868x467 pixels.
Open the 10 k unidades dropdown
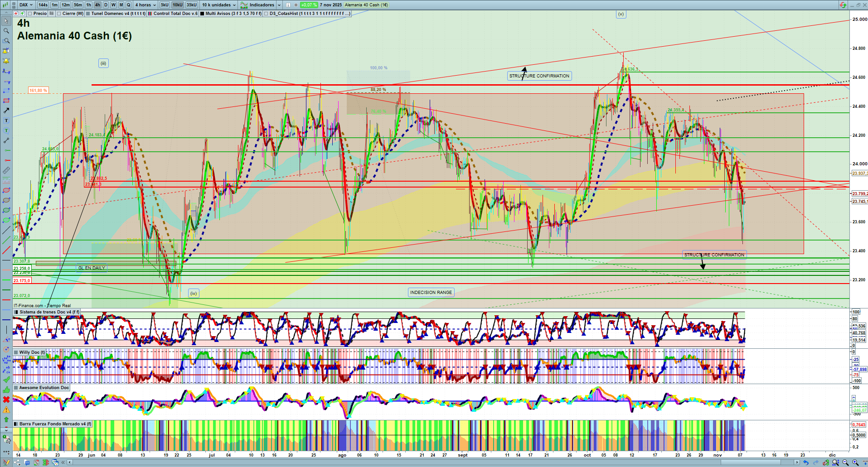click(x=219, y=5)
